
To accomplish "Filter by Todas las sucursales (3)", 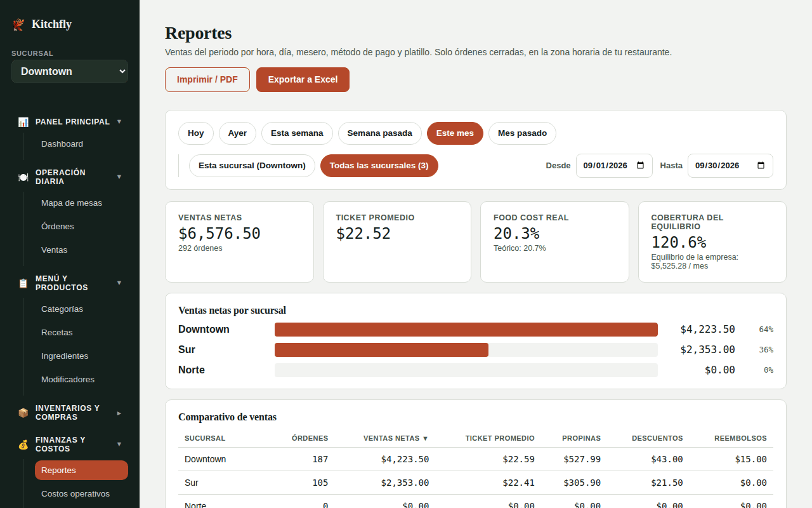I will tap(379, 166).
